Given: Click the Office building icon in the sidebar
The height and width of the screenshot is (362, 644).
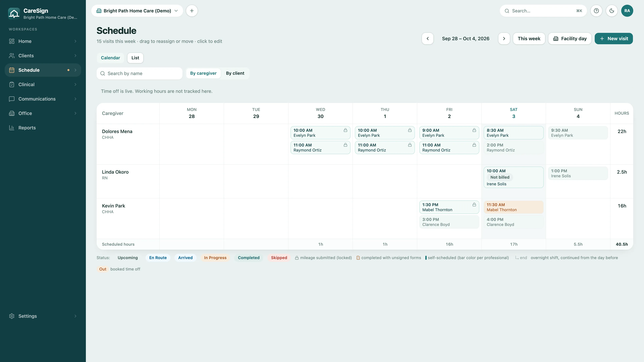Looking at the screenshot, I should [12, 113].
